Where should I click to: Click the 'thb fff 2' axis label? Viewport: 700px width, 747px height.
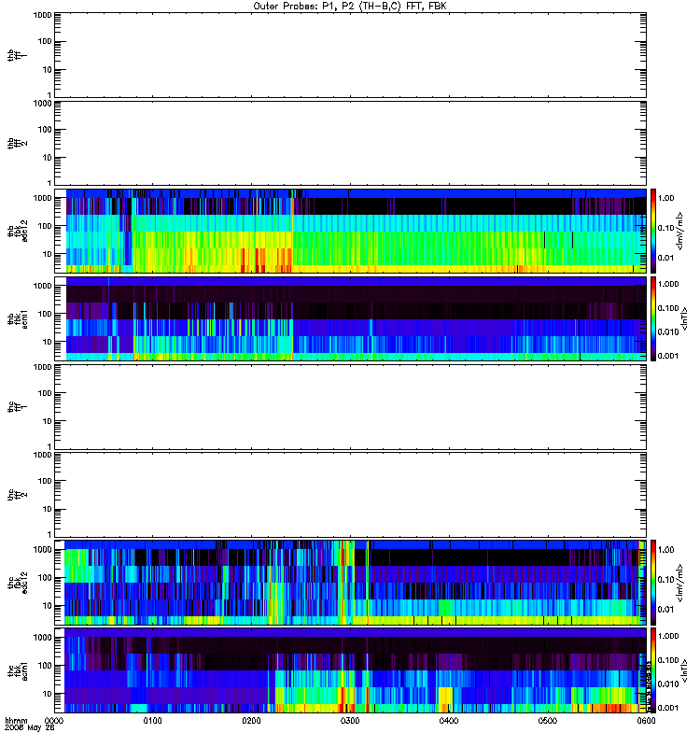(17, 143)
